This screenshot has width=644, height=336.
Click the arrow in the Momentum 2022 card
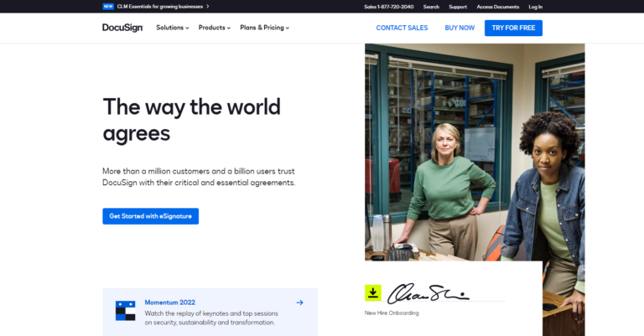coord(300,302)
